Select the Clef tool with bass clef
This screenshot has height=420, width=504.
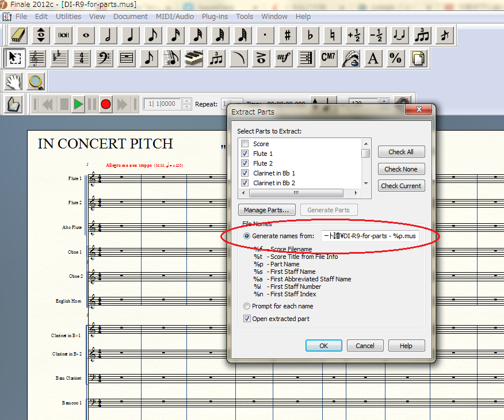[x=104, y=58]
